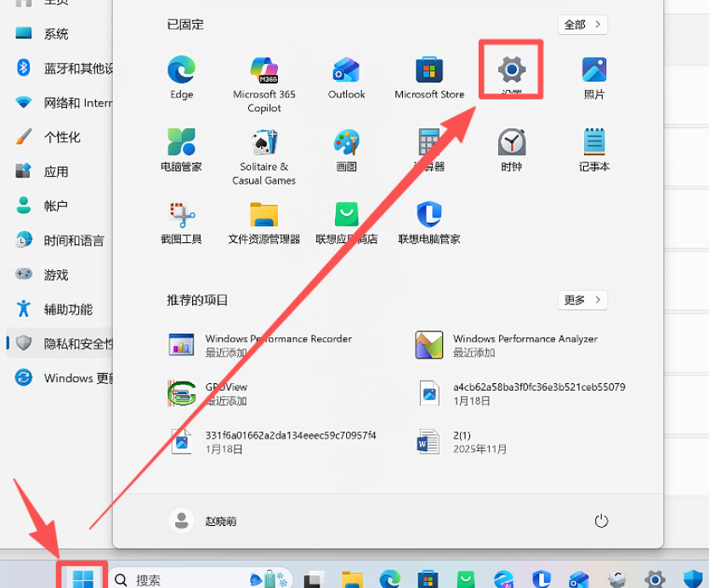709x588 pixels.
Task: Open 赵晓前 user account menu
Action: (x=204, y=520)
